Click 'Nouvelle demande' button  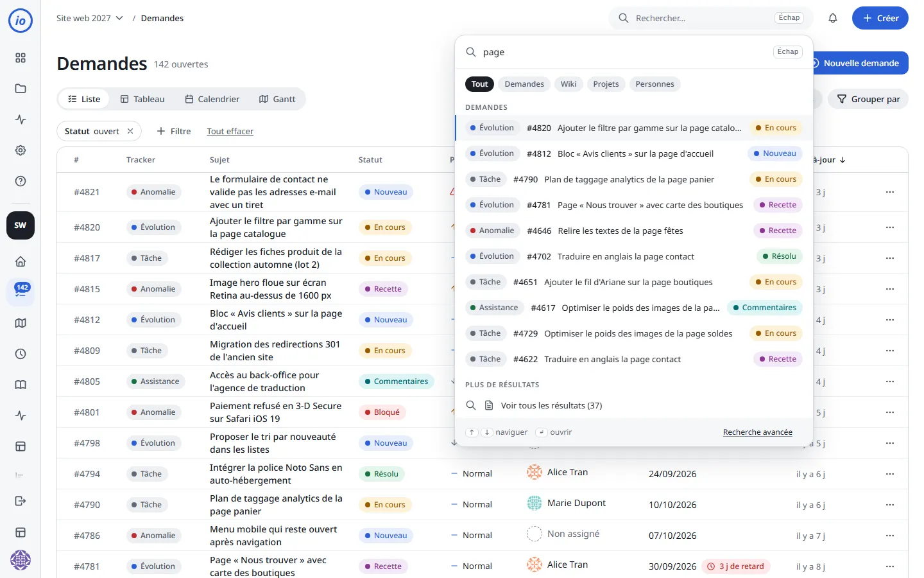[860, 63]
